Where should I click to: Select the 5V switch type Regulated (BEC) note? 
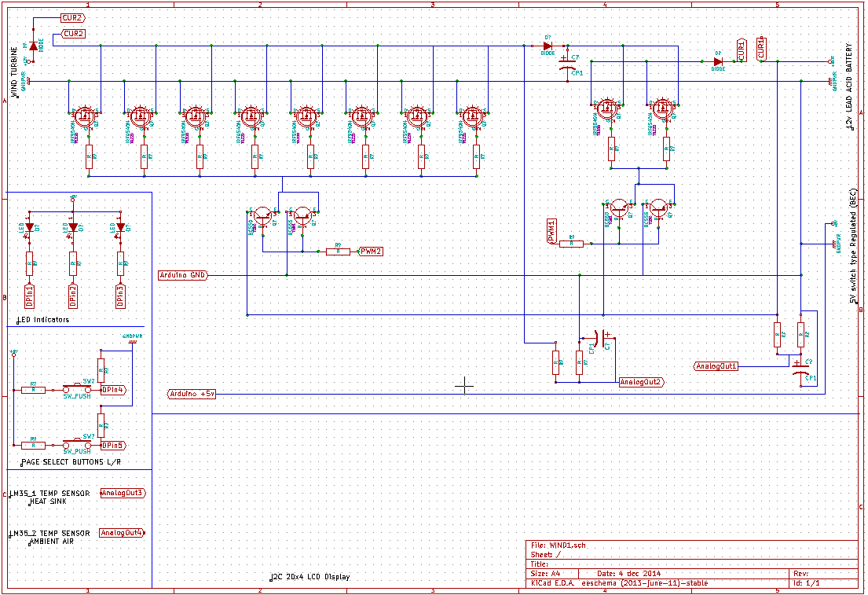pyautogui.click(x=852, y=247)
